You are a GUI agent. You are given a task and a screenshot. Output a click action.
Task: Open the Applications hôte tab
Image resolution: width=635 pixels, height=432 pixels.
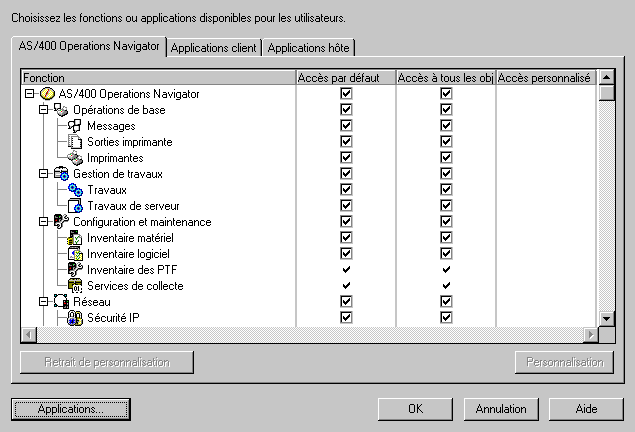(x=309, y=48)
